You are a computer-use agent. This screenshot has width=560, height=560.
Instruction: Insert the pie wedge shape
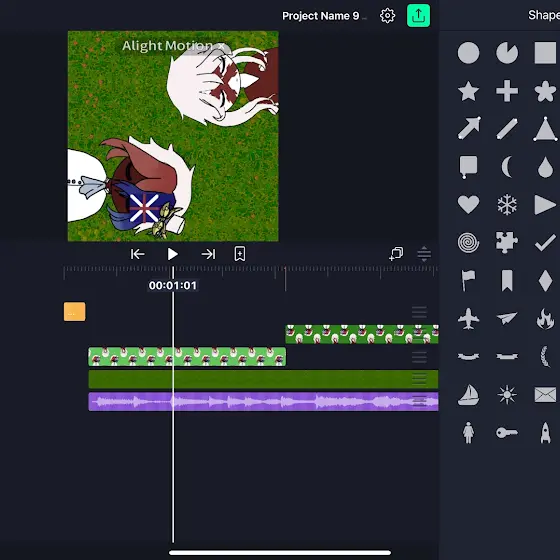pyautogui.click(x=507, y=53)
